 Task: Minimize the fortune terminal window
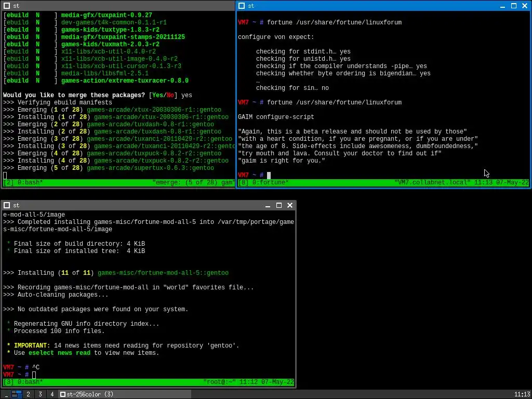(503, 6)
